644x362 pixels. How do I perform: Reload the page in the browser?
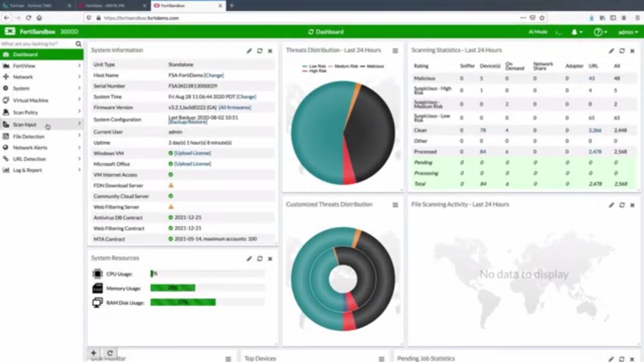[28, 18]
